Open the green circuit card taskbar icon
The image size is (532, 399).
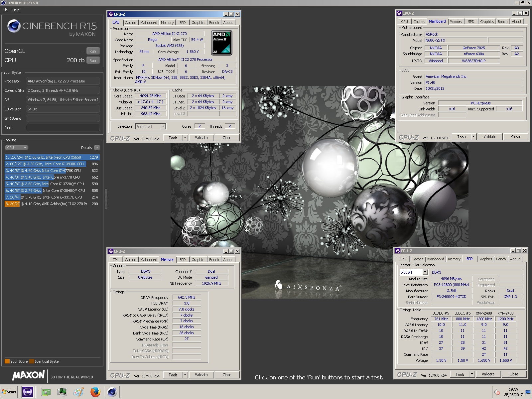46,392
